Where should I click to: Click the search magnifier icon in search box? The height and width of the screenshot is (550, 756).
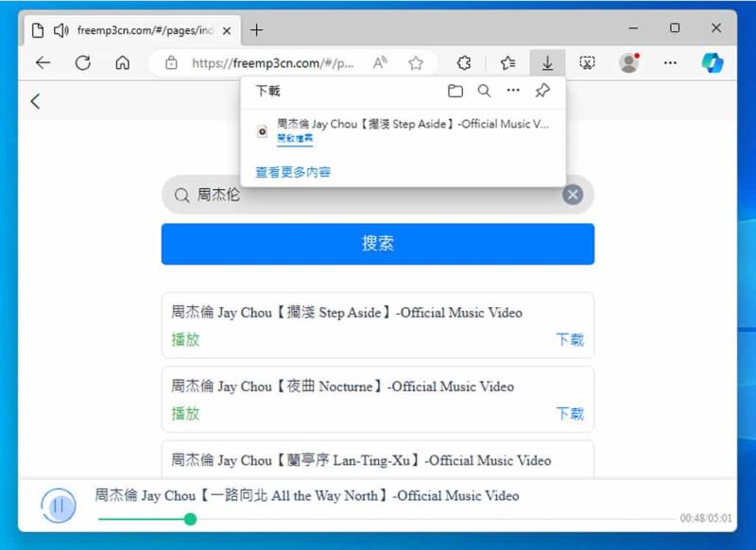tap(181, 196)
